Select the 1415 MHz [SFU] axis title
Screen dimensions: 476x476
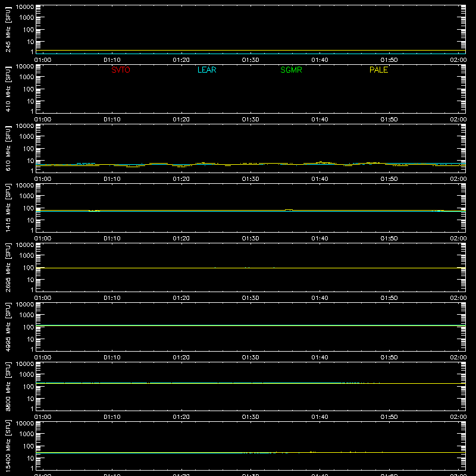click(x=8, y=208)
